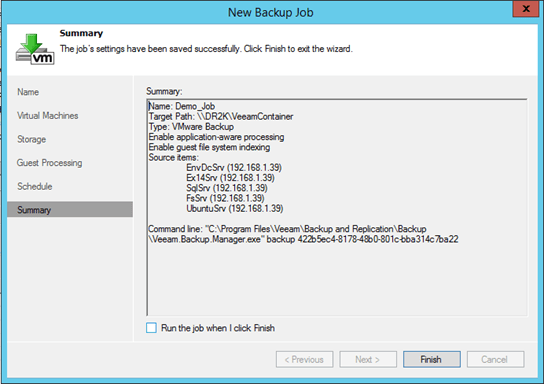Screen dimensions: 544x384
Task: Open the Guest Processing step
Action: coord(50,163)
